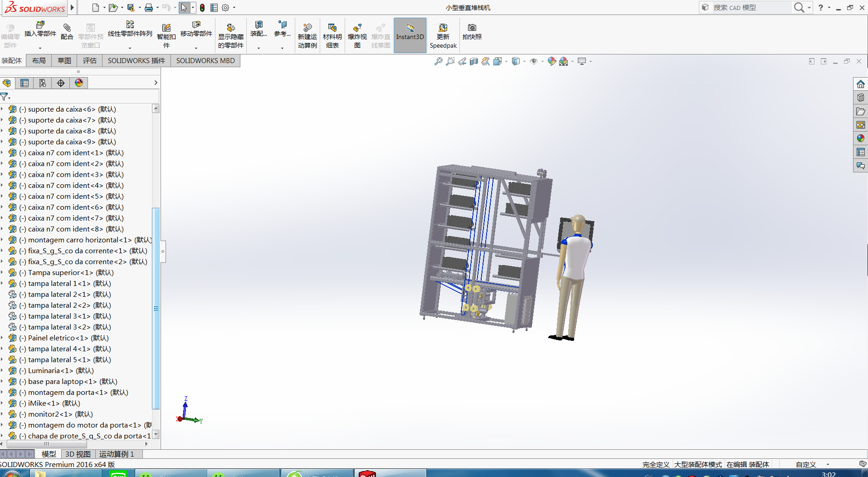The height and width of the screenshot is (477, 868).
Task: Click the 搜索 CAD 模型 search field
Action: [748, 8]
